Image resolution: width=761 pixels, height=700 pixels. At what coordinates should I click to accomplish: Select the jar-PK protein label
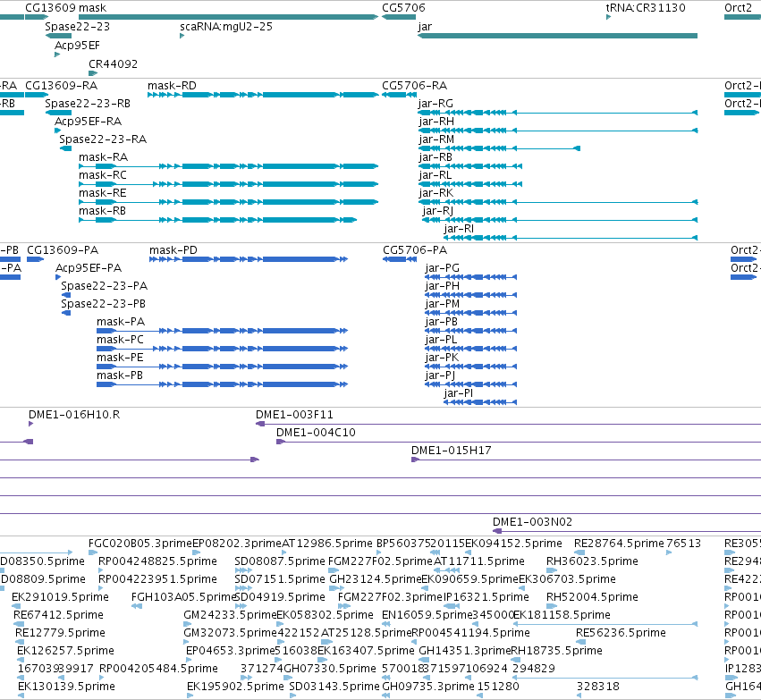[442, 358]
